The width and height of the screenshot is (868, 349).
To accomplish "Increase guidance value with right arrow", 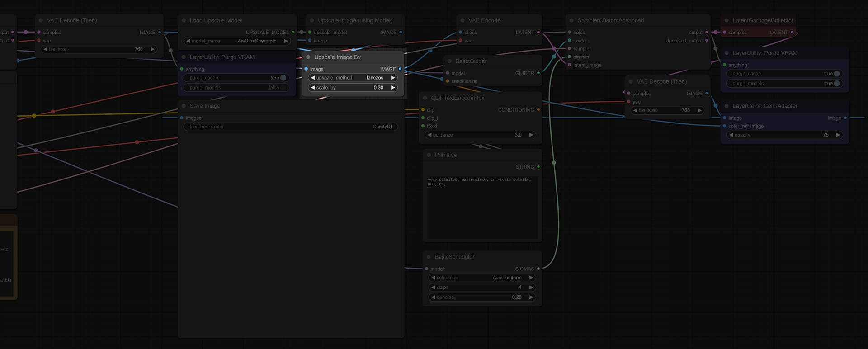I will pyautogui.click(x=531, y=135).
